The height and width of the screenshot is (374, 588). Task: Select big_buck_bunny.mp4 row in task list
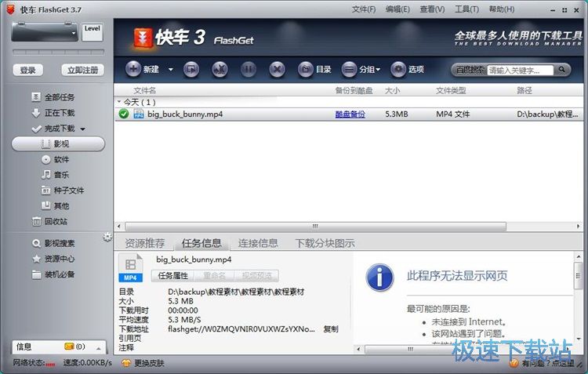coord(348,114)
